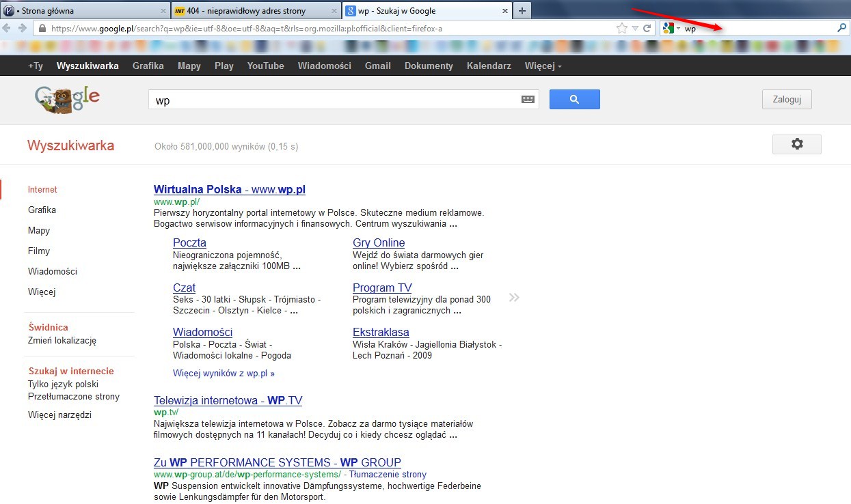
Task: Open Grafika in Google top bar
Action: (148, 66)
